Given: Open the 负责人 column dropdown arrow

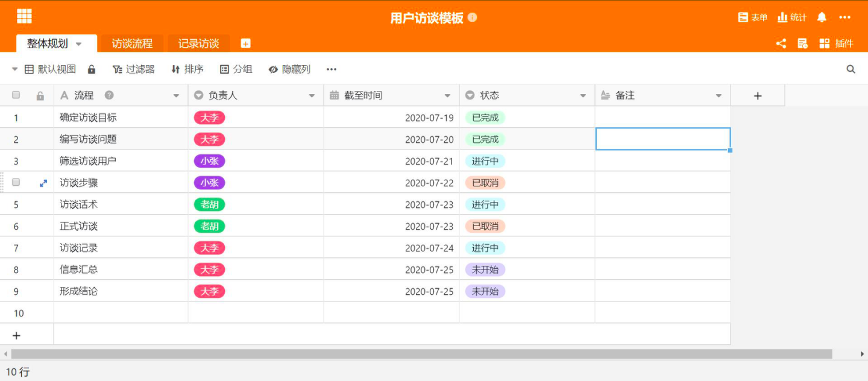Looking at the screenshot, I should click(312, 96).
